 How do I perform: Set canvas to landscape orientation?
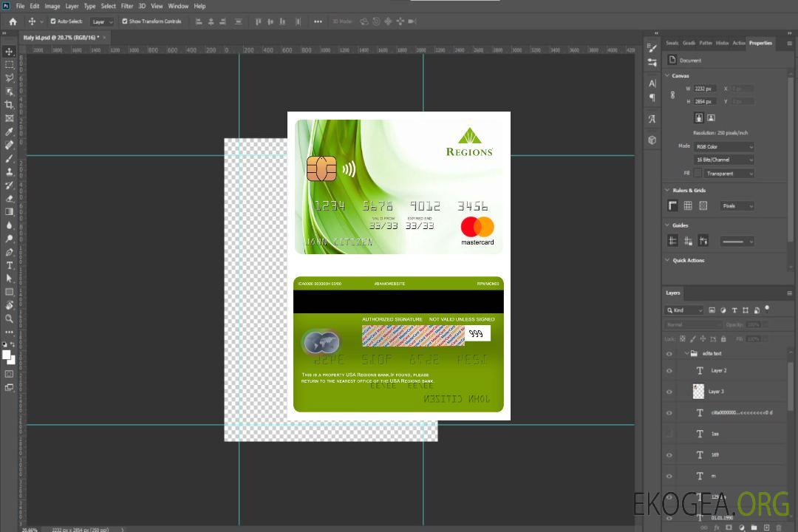click(711, 117)
